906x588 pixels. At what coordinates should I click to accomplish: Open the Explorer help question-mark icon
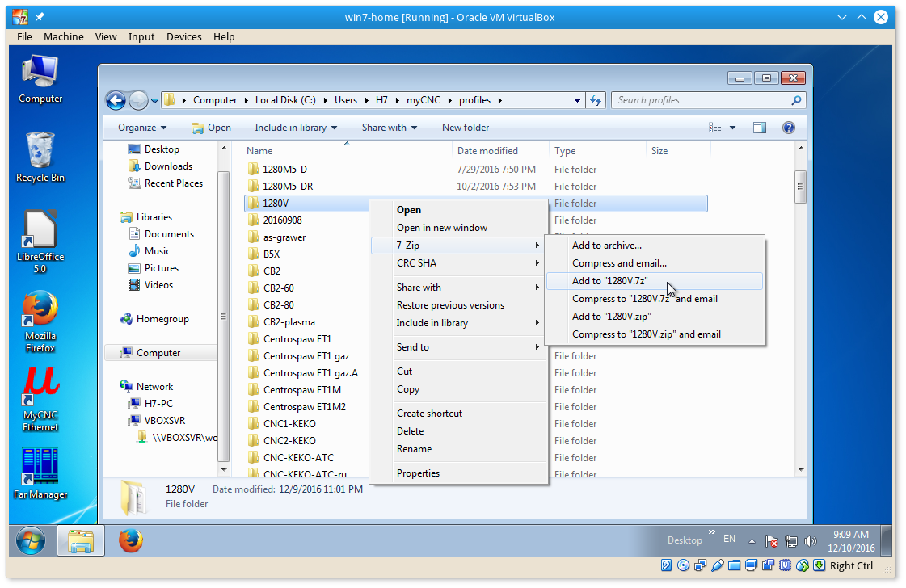point(789,128)
